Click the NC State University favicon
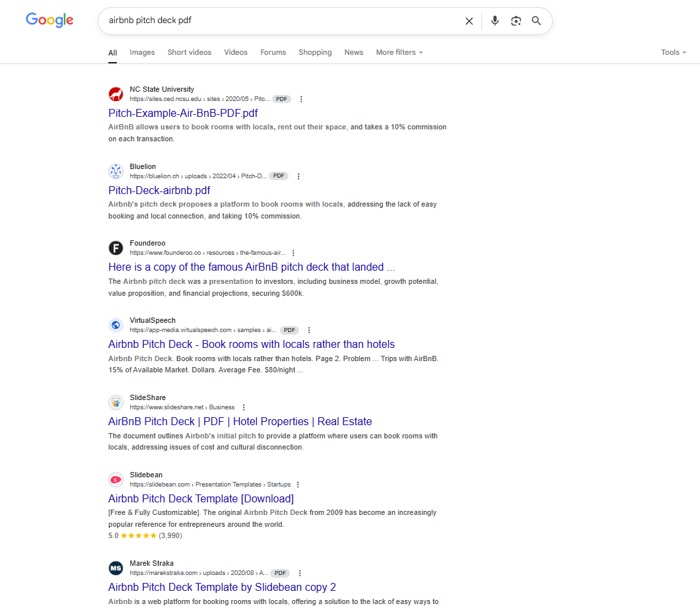The image size is (700, 608). coord(116,94)
